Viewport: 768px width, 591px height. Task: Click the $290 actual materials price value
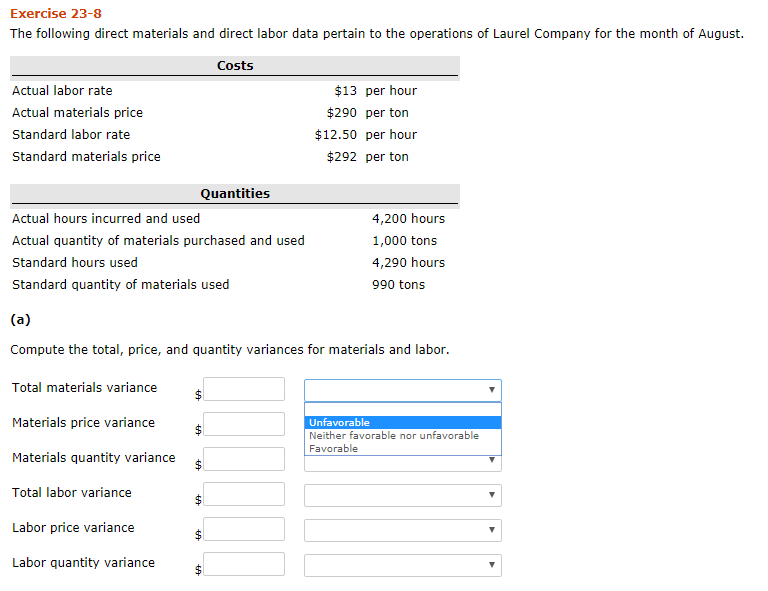(341, 113)
